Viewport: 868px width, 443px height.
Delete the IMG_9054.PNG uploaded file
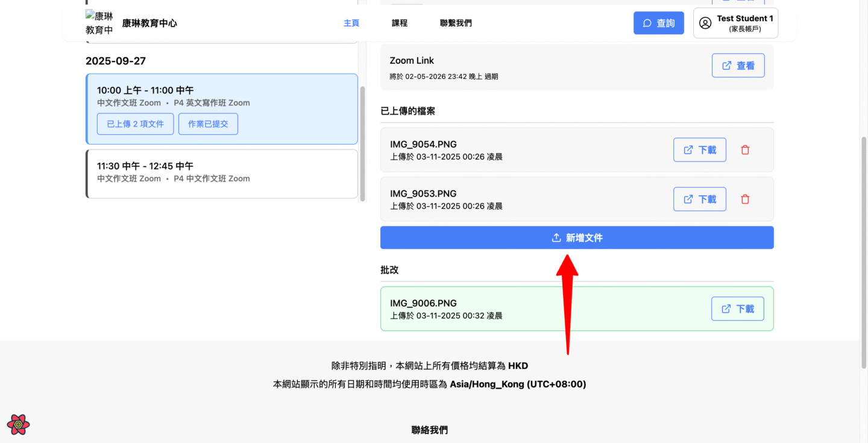[x=745, y=150]
